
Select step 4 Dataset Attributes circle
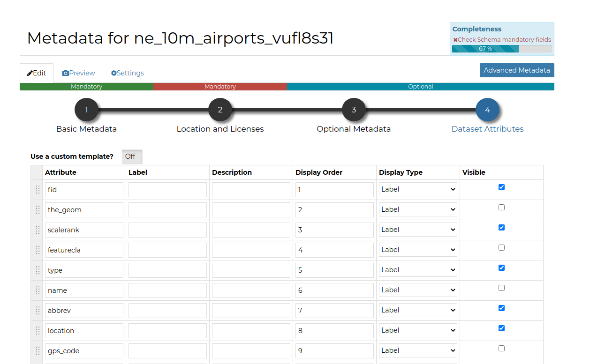click(x=487, y=110)
